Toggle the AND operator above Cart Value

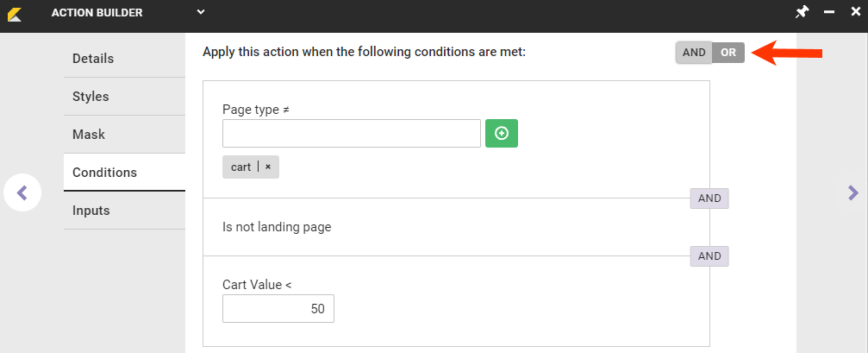pyautogui.click(x=709, y=256)
